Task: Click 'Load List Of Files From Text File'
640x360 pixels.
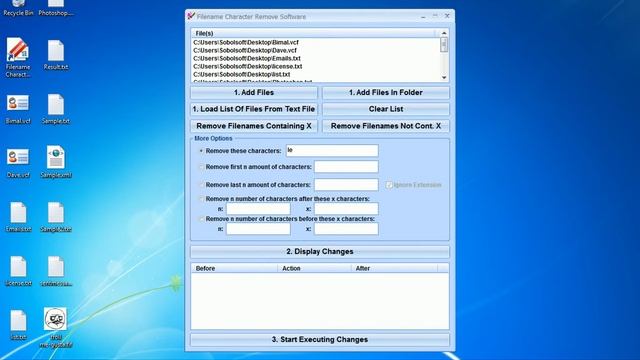Action: (254, 109)
